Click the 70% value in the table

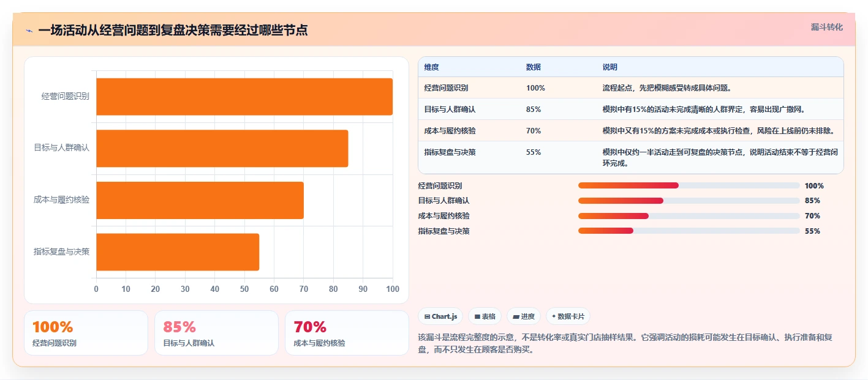tap(534, 131)
